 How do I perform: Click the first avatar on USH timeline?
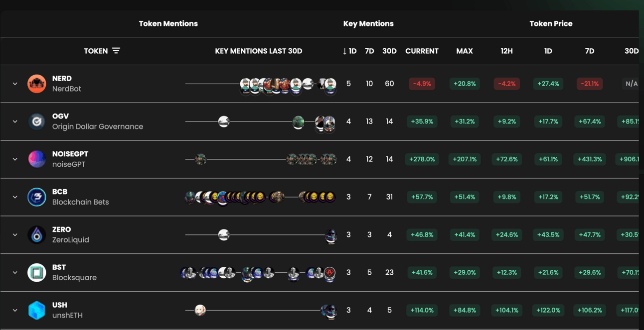[200, 310]
